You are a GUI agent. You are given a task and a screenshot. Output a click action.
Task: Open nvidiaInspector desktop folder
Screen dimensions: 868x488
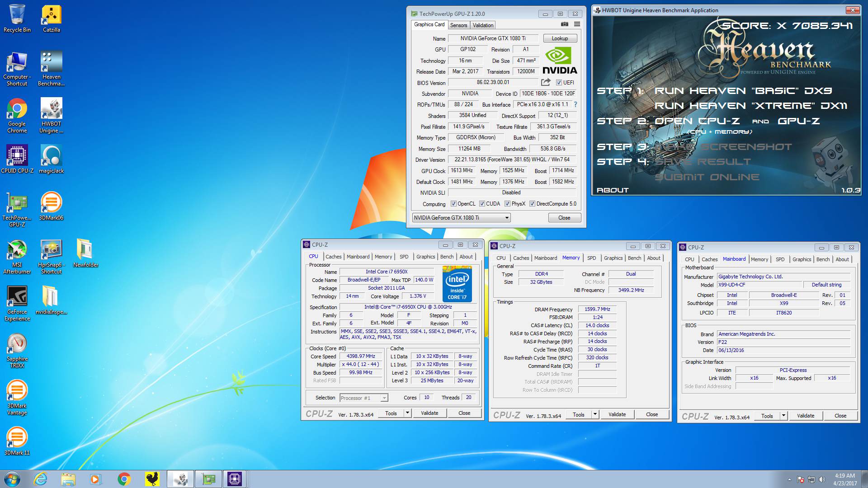52,300
